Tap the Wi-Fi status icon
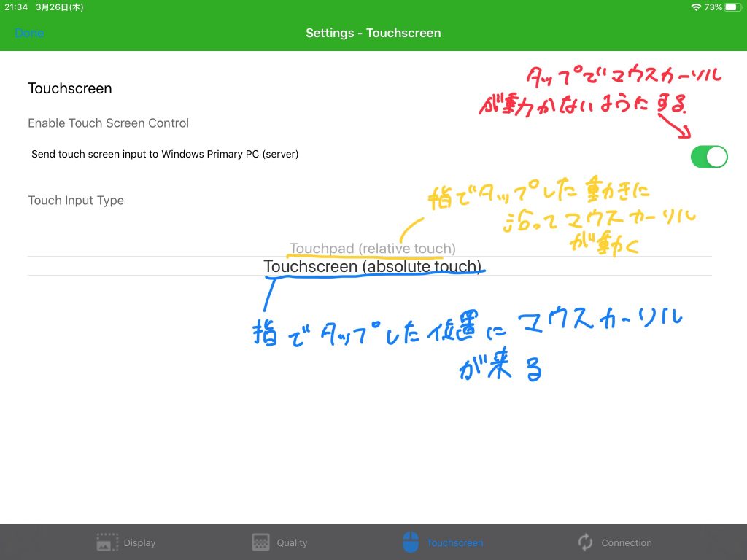 pyautogui.click(x=696, y=7)
